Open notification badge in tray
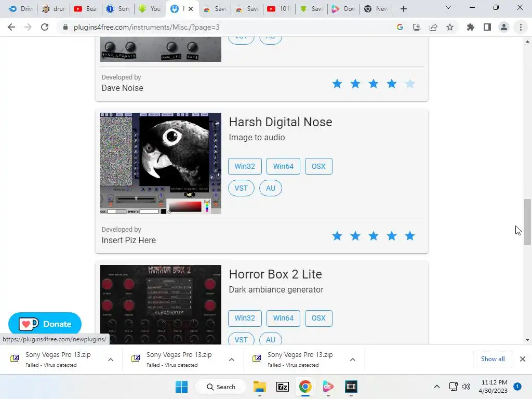 [x=517, y=387]
